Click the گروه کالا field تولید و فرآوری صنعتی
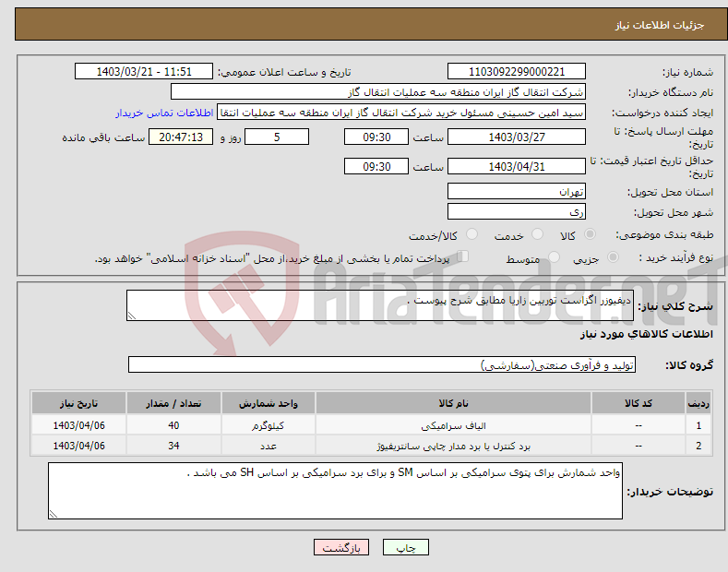Viewport: 728px width, 572px height. click(x=382, y=365)
